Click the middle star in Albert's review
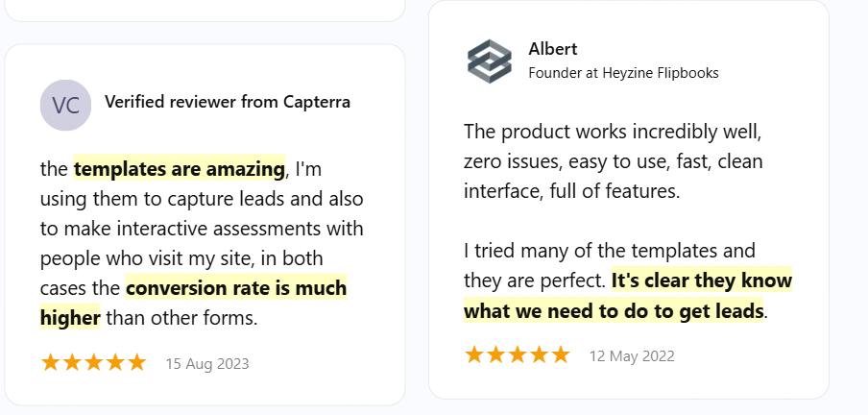The height and width of the screenshot is (415, 868). point(517,355)
